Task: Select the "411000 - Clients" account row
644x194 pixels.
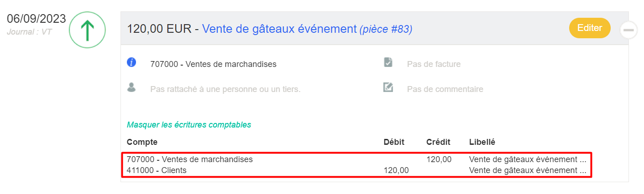Action: point(157,170)
